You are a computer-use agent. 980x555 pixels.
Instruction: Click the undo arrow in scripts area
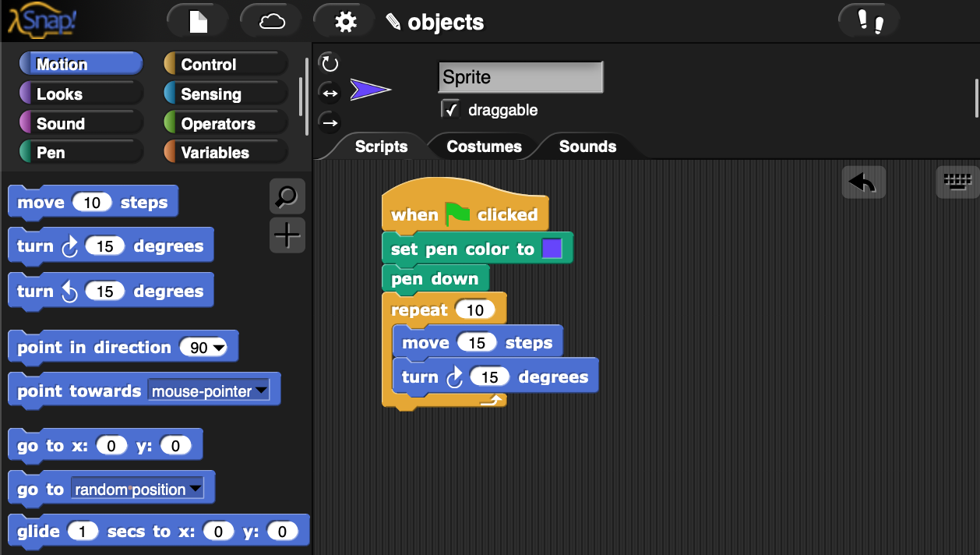pos(863,182)
